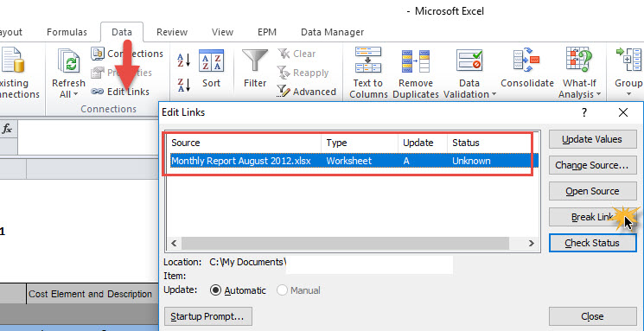The width and height of the screenshot is (644, 331).
Task: Expand Refresh All dropdown arrow
Action: point(76,94)
